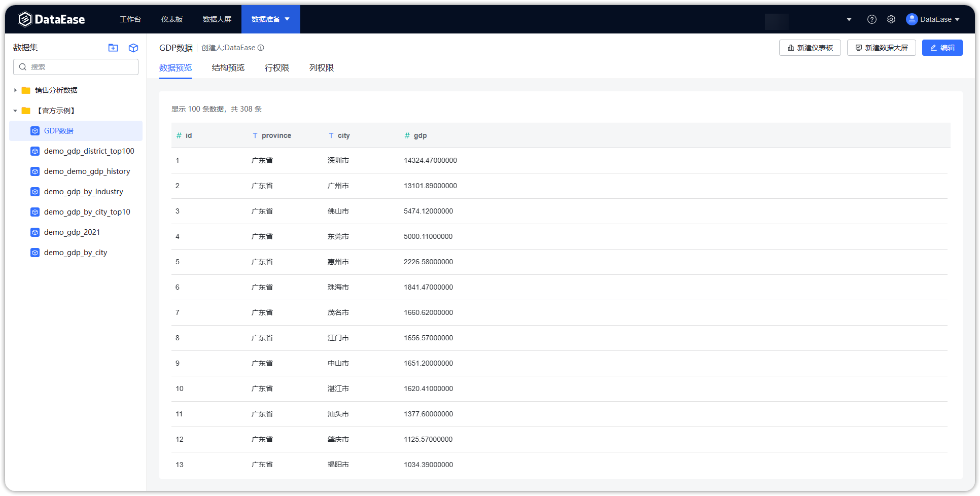Expand the 销售分析数据 folder

click(15, 90)
